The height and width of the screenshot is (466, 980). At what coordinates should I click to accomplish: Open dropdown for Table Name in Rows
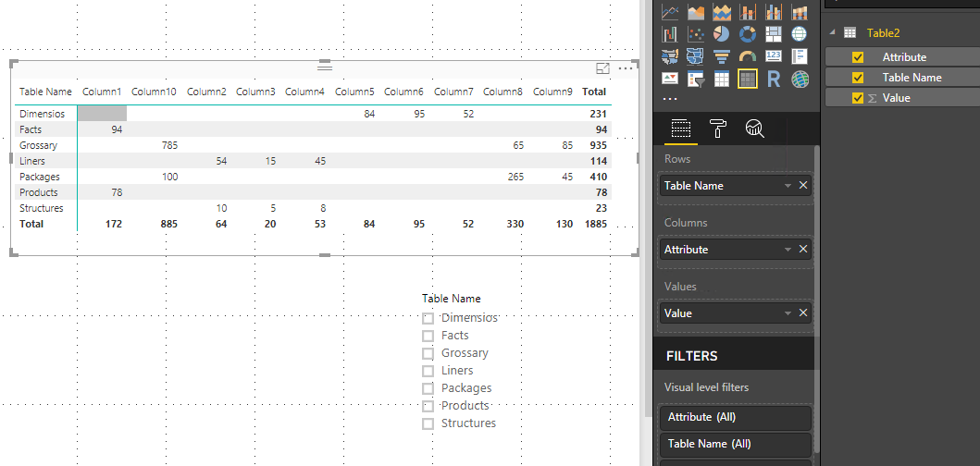(x=788, y=186)
